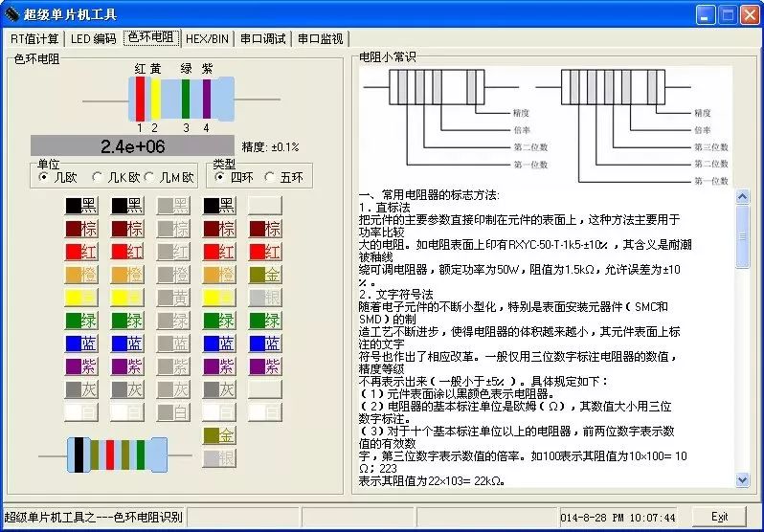
Task: Pick 橙 orange in the first column
Action: [81, 275]
